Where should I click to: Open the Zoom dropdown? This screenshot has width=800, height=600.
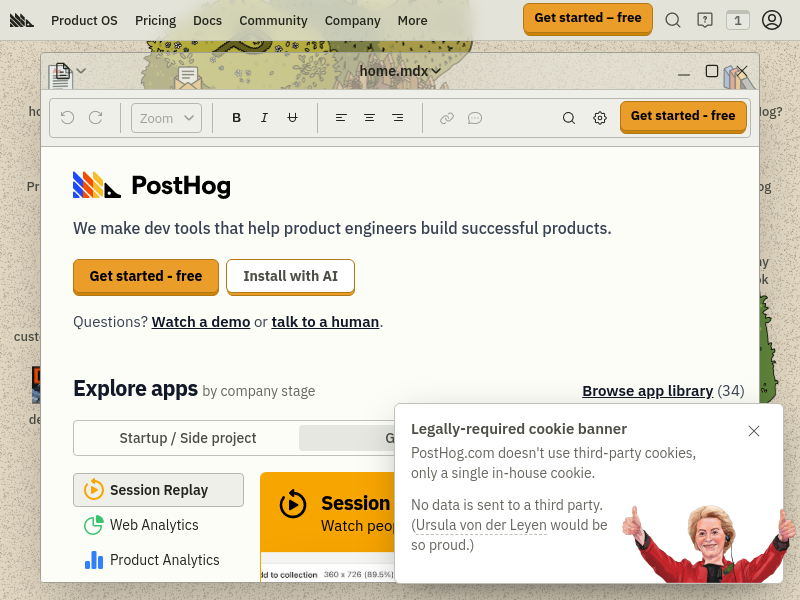point(167,118)
